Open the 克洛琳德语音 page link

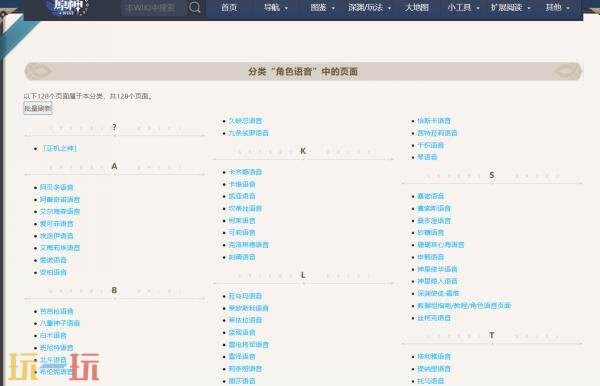(x=248, y=244)
